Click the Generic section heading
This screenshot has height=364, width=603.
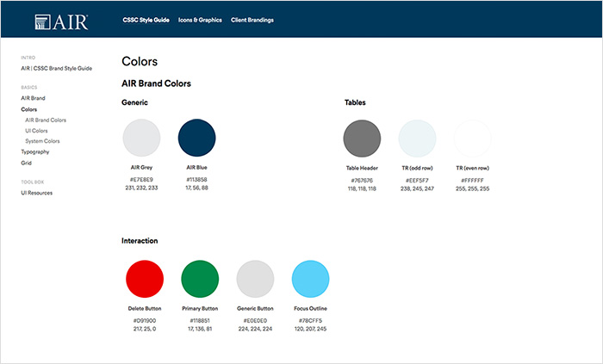pyautogui.click(x=134, y=102)
